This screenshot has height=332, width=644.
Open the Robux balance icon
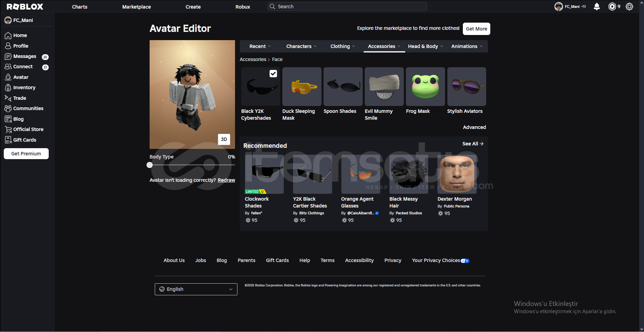(612, 7)
